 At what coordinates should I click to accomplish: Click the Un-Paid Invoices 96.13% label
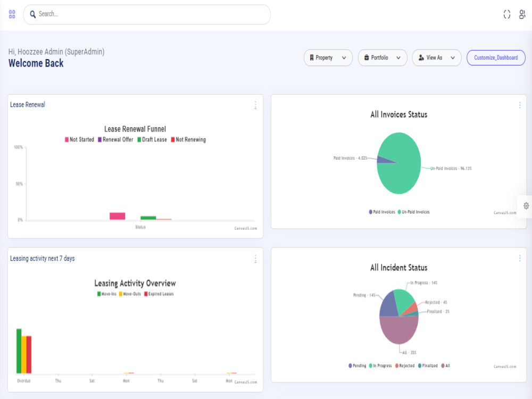pos(451,168)
